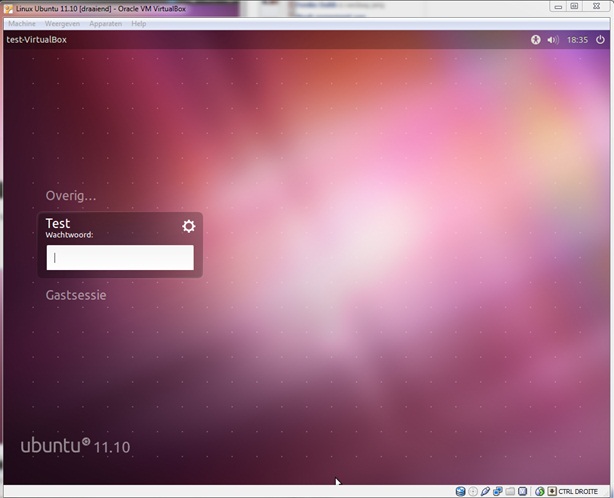Open the sound volume indicator
The width and height of the screenshot is (614, 498).
point(553,40)
